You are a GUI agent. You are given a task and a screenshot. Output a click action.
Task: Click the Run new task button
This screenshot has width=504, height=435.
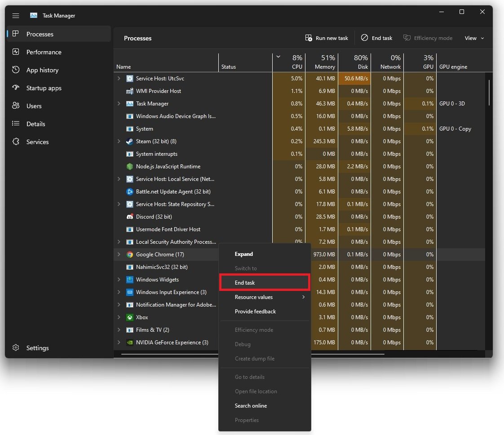tap(327, 38)
